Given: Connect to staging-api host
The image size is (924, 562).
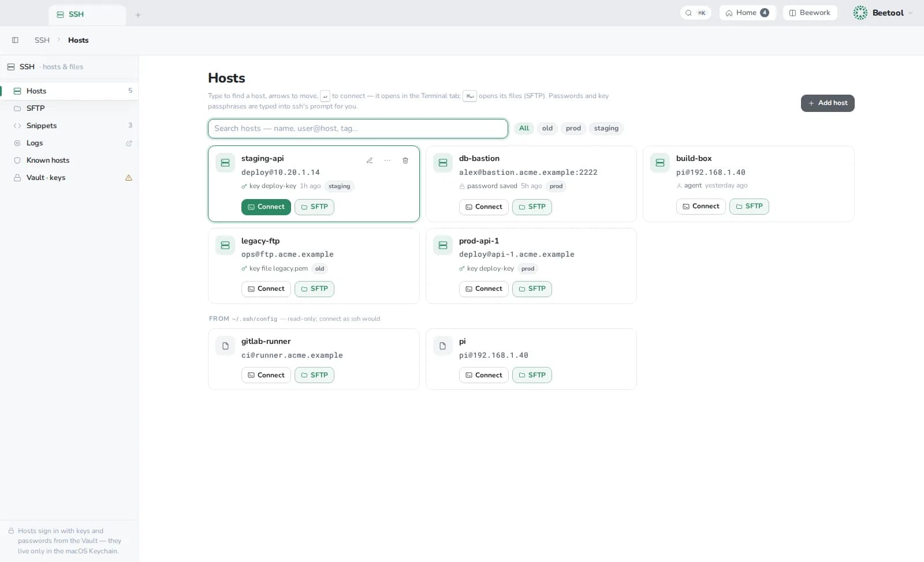Looking at the screenshot, I should pyautogui.click(x=266, y=207).
